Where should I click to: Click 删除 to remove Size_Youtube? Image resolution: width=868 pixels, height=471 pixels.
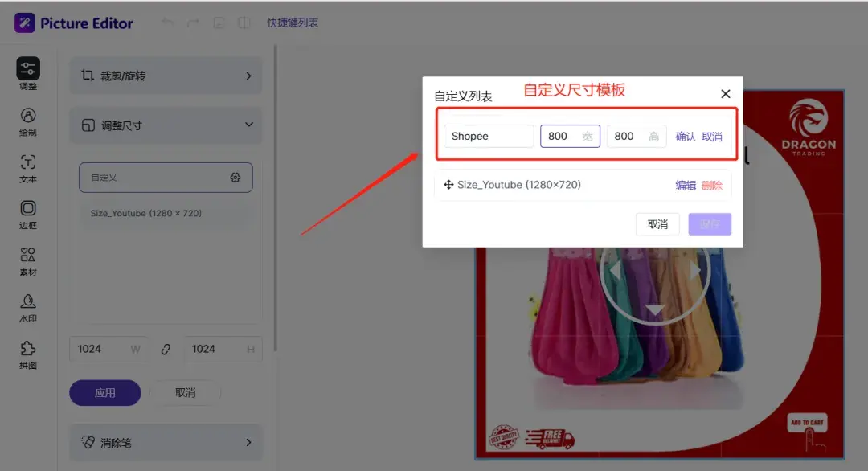tap(712, 186)
